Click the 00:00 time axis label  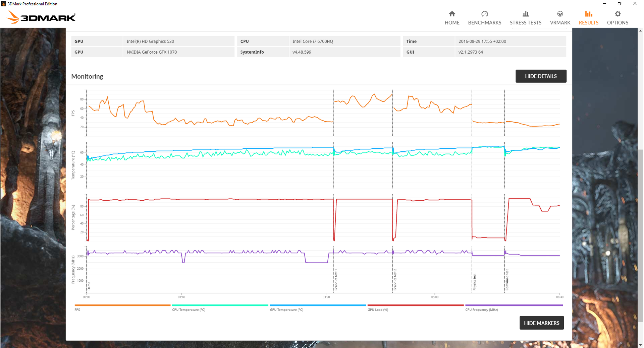(87, 297)
